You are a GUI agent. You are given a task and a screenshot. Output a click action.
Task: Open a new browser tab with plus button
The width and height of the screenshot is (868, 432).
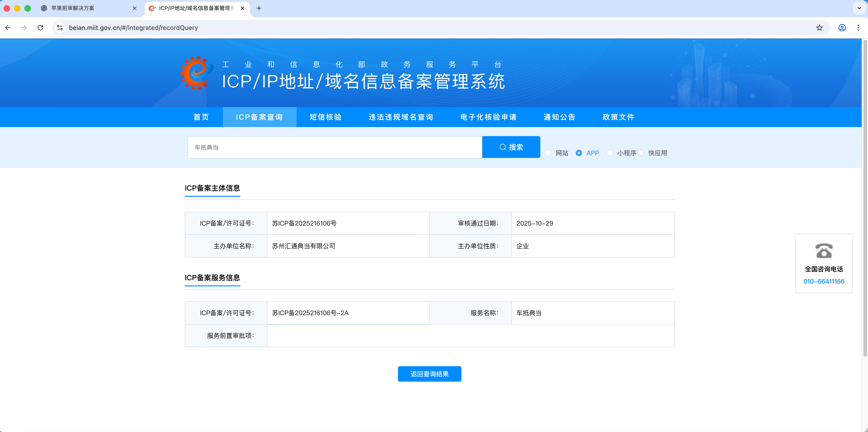259,8
